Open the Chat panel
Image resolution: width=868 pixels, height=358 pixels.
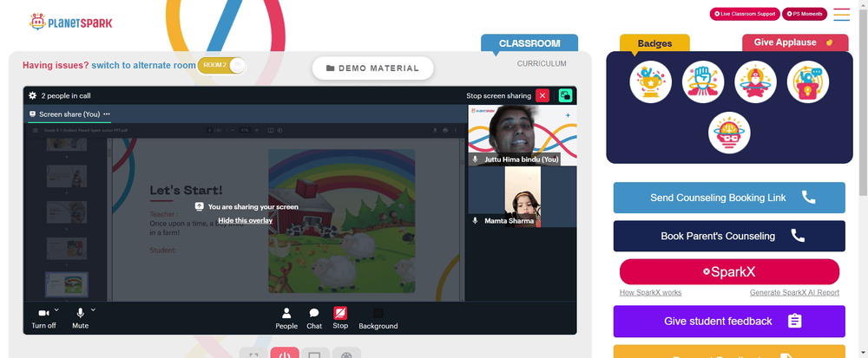click(314, 319)
